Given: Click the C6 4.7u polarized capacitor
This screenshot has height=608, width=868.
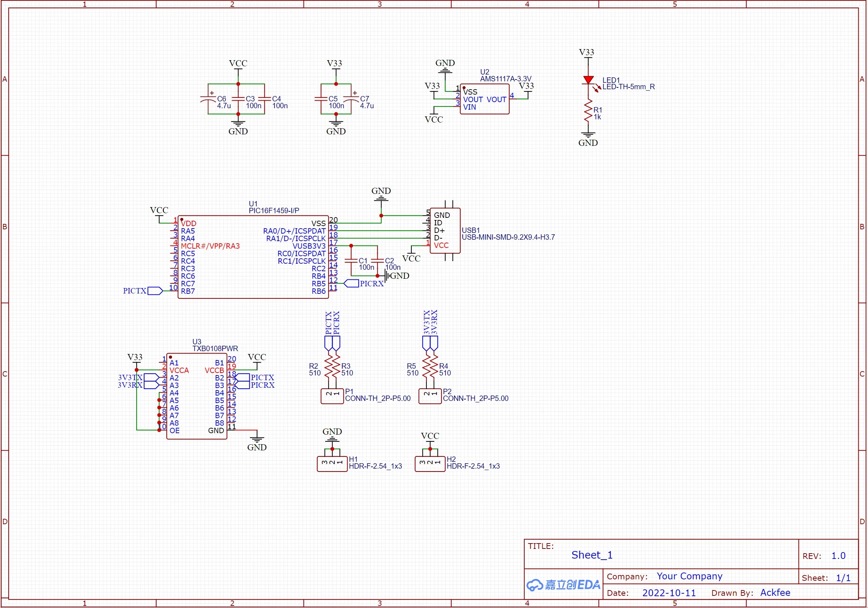Looking at the screenshot, I should 208,99.
